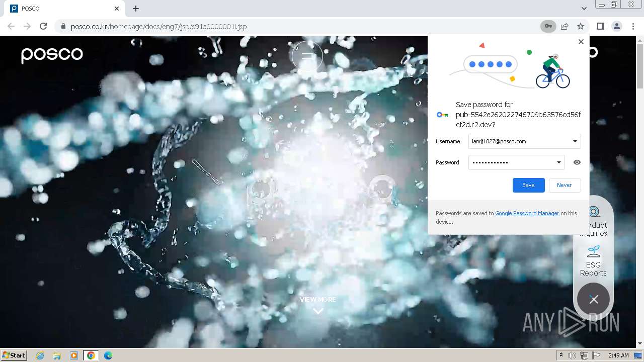Image resolution: width=644 pixels, height=362 pixels.
Task: Click the Never button
Action: 565,185
